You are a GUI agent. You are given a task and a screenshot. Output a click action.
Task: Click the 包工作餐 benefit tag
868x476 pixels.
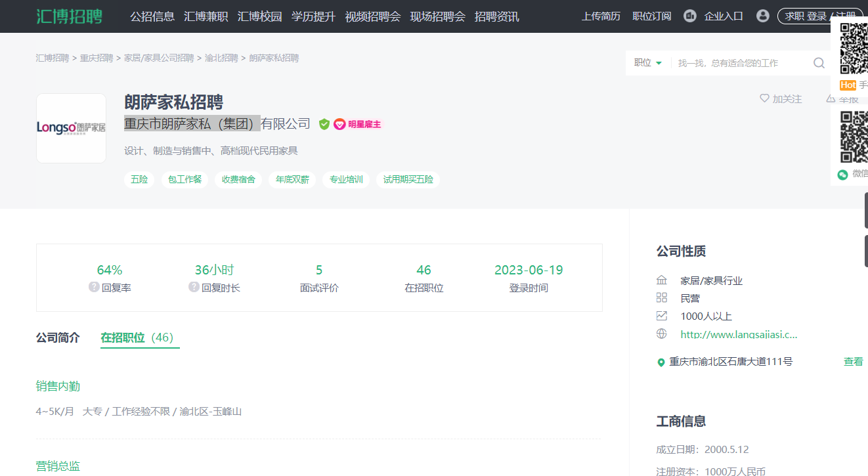click(x=184, y=179)
